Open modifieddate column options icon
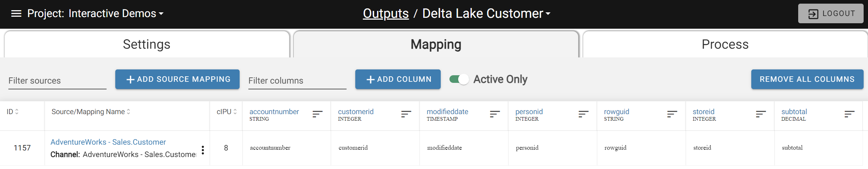Image resolution: width=868 pixels, height=169 pixels. point(495,114)
